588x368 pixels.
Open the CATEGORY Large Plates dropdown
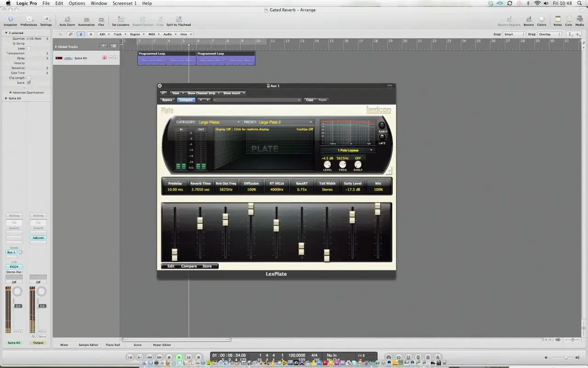click(x=219, y=122)
